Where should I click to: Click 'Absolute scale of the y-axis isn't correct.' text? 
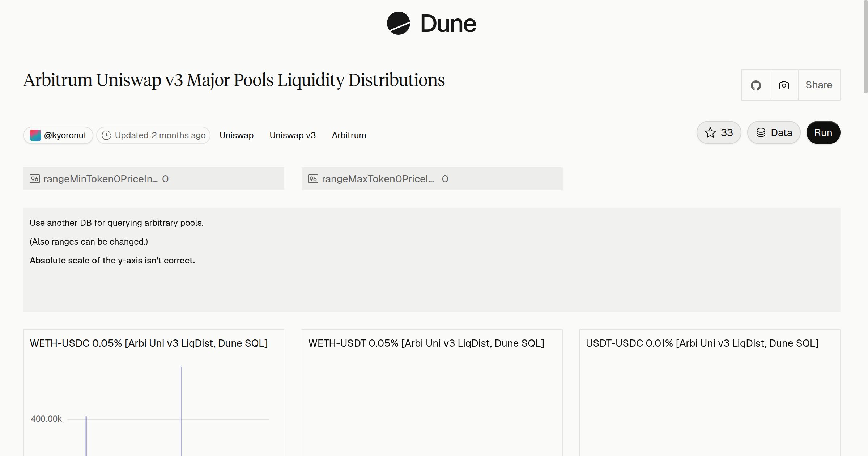[112, 261]
